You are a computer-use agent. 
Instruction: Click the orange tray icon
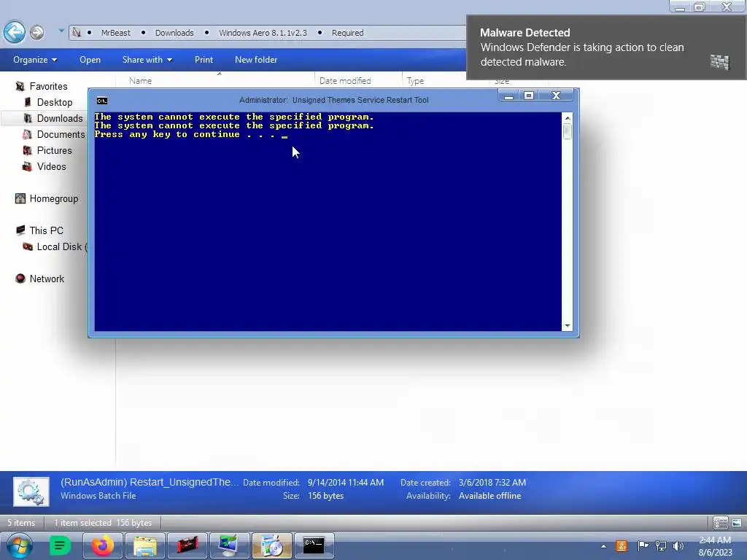(622, 546)
